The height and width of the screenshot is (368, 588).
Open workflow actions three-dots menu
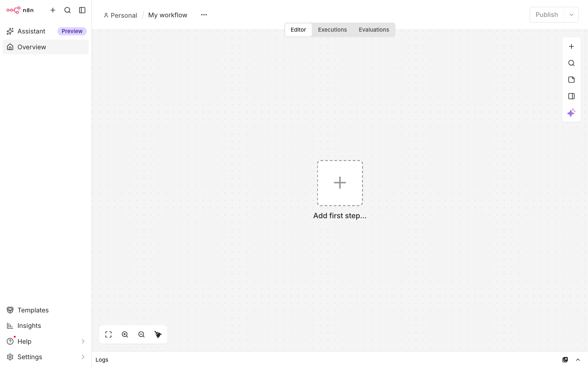tap(204, 15)
